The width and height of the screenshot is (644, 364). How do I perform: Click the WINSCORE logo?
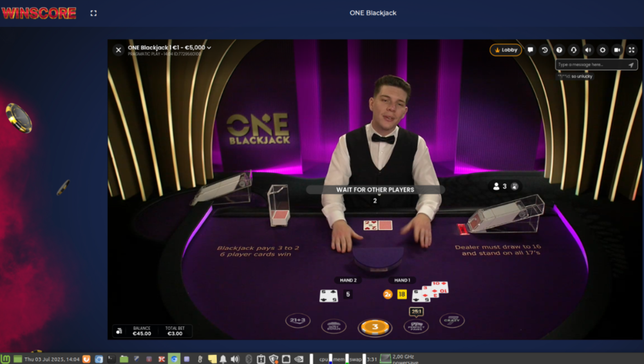39,13
